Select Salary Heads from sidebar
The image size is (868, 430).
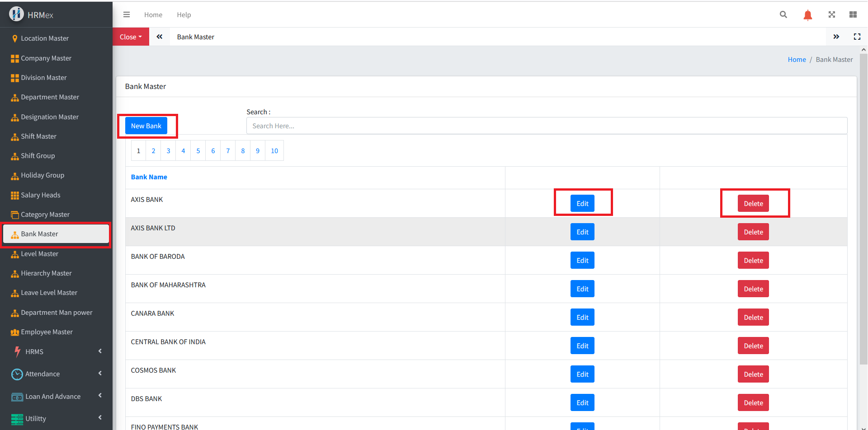[x=40, y=195]
